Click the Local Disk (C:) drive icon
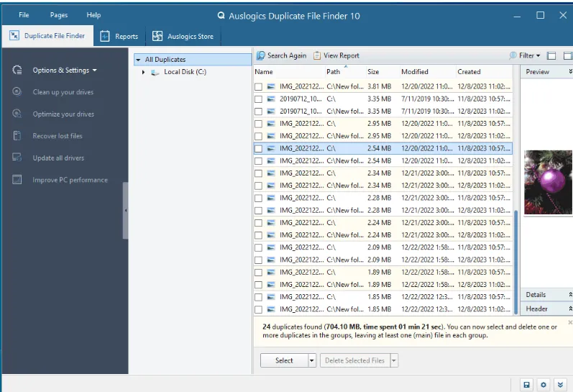 tap(155, 73)
